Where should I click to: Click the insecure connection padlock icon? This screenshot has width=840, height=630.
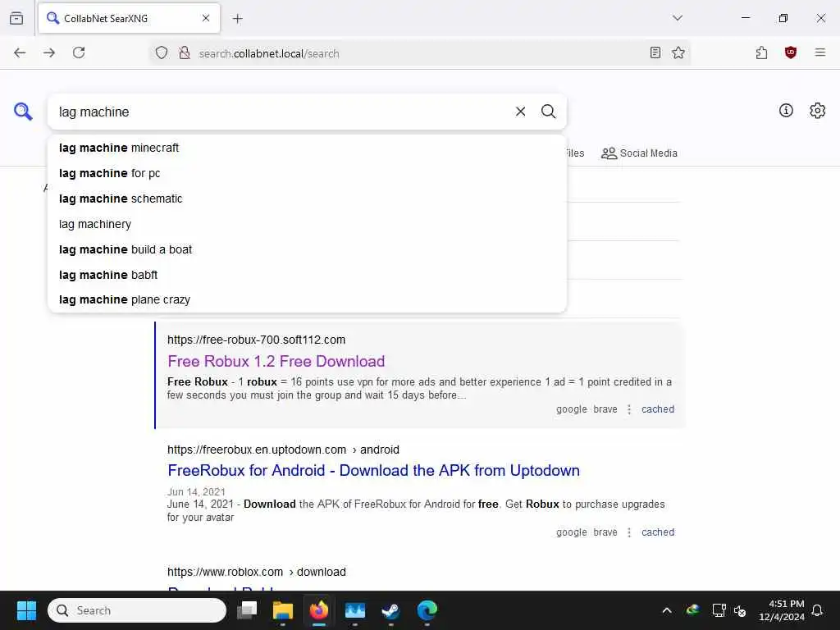pos(185,53)
